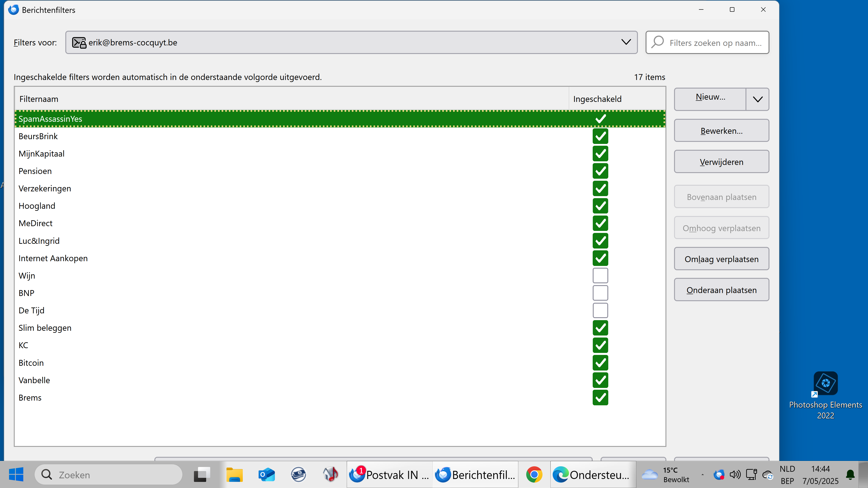Click the volume speaker tray icon
The width and height of the screenshot is (868, 488).
click(735, 474)
